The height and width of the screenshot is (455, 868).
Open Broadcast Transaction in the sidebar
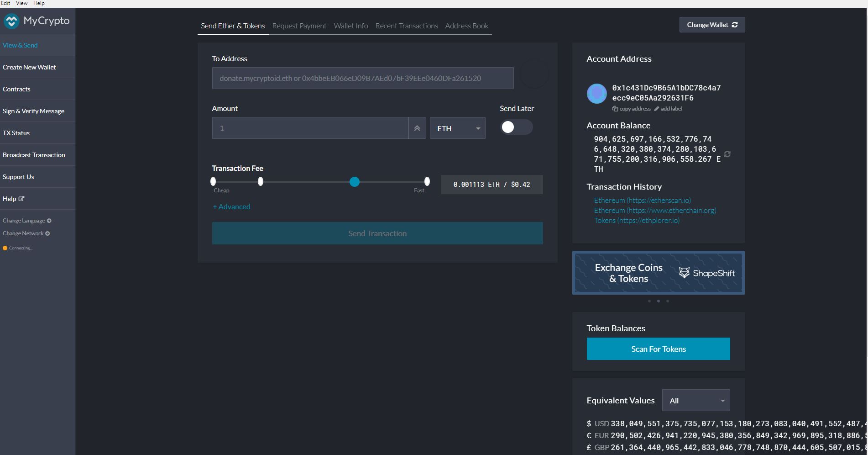[37, 155]
